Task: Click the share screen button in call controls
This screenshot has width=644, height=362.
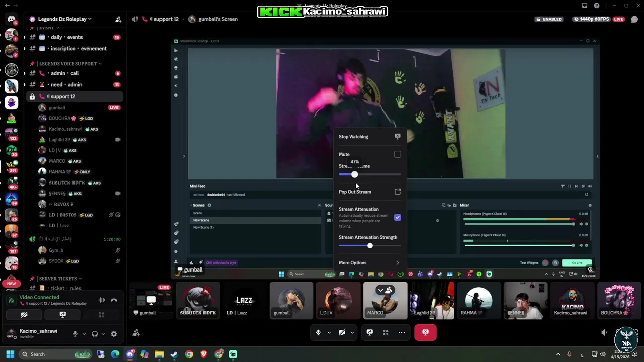Action: tap(369, 332)
